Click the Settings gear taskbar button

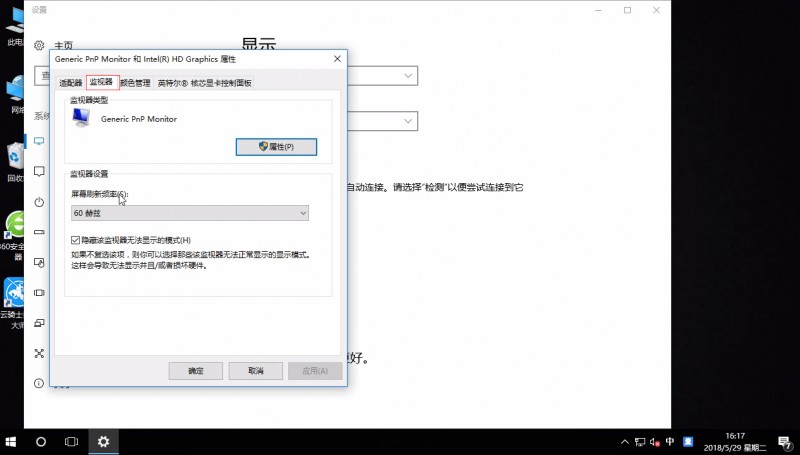(x=104, y=442)
